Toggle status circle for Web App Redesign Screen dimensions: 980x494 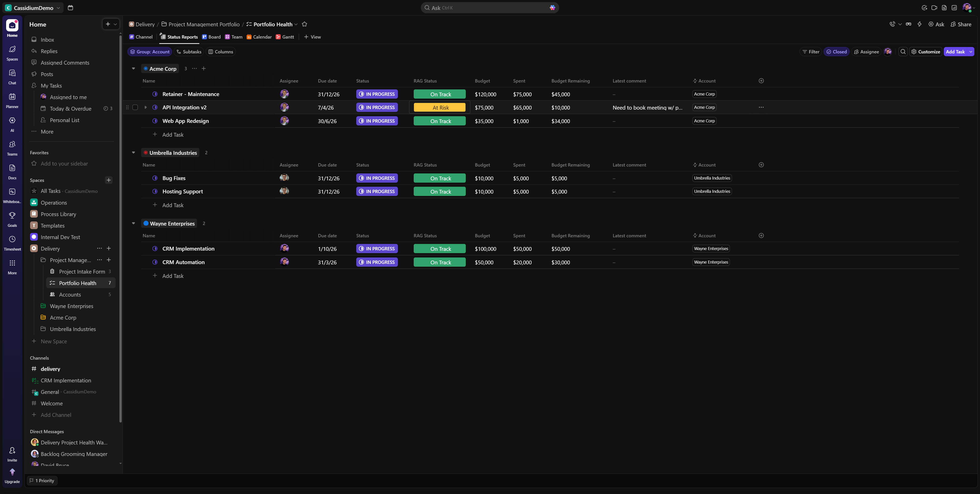155,121
